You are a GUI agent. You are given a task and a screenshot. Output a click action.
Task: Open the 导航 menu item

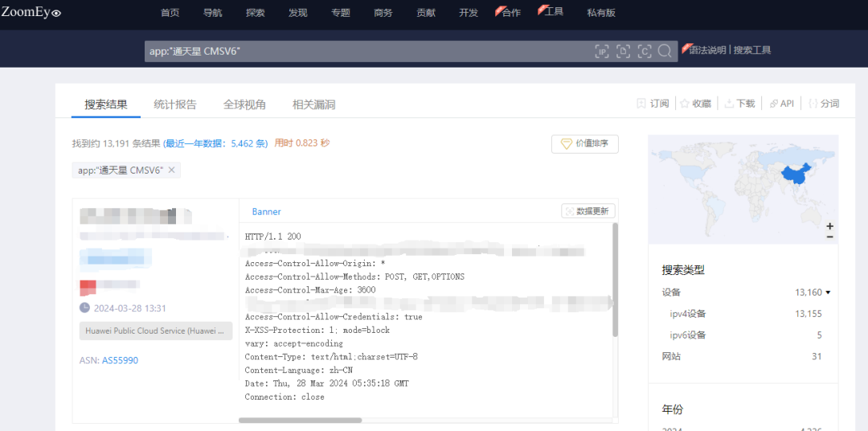coord(212,13)
